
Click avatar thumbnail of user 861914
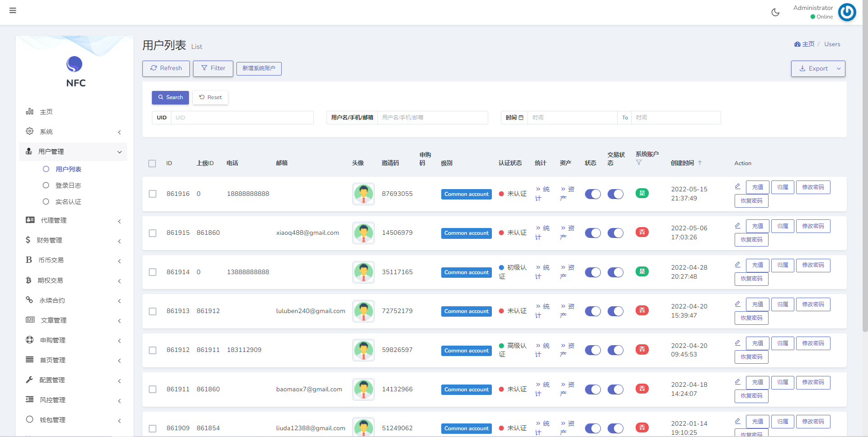coord(363,272)
